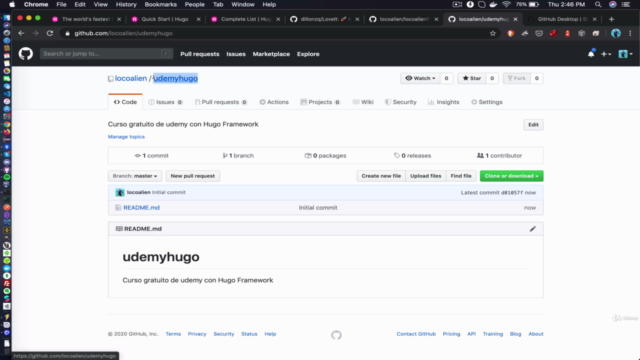Viewport: 640px width, 360px height.
Task: Click the Fork button
Action: pyautogui.click(x=517, y=78)
